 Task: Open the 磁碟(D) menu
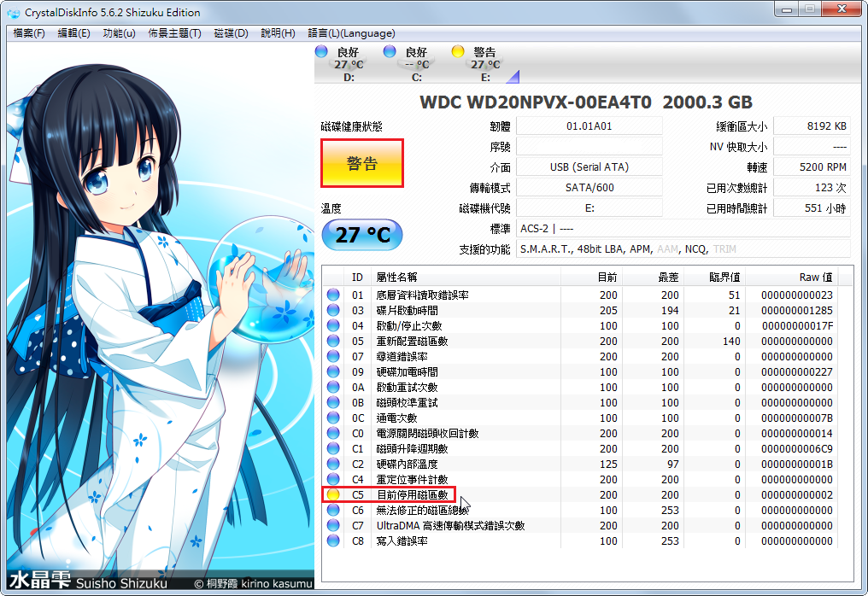[x=231, y=33]
